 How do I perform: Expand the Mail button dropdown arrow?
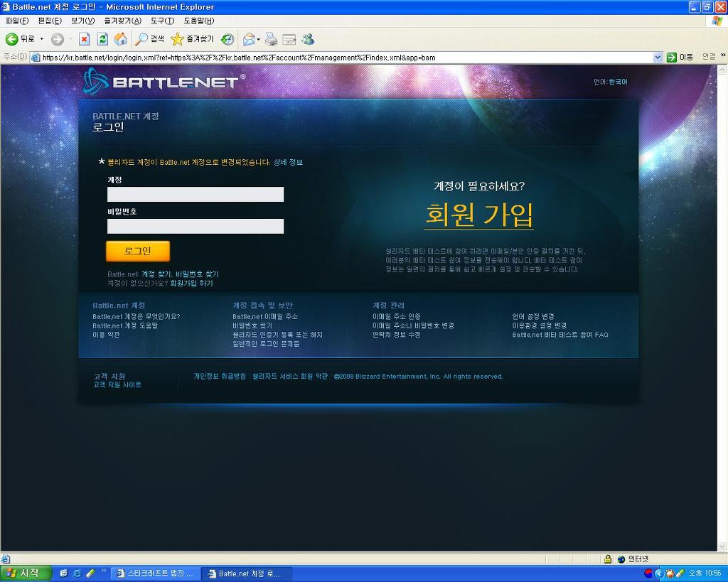[258, 40]
